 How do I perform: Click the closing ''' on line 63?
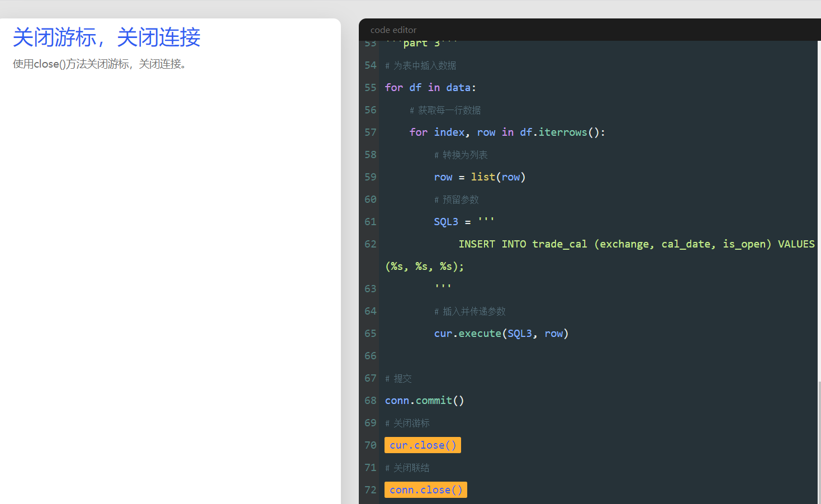[443, 287]
